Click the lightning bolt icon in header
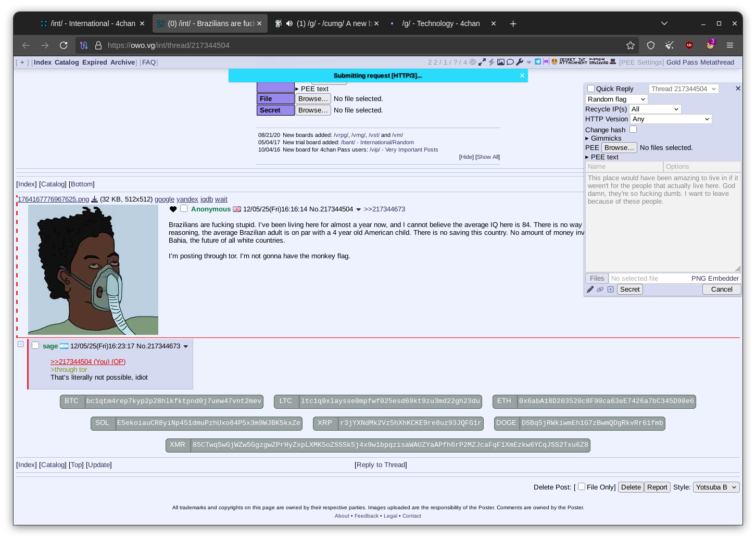 491,62
